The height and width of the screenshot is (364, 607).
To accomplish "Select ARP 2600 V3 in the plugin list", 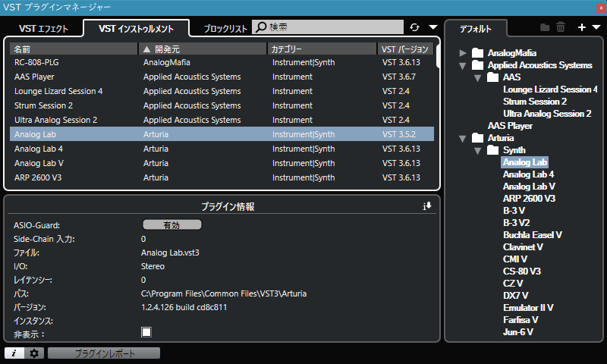I will 222,177.
